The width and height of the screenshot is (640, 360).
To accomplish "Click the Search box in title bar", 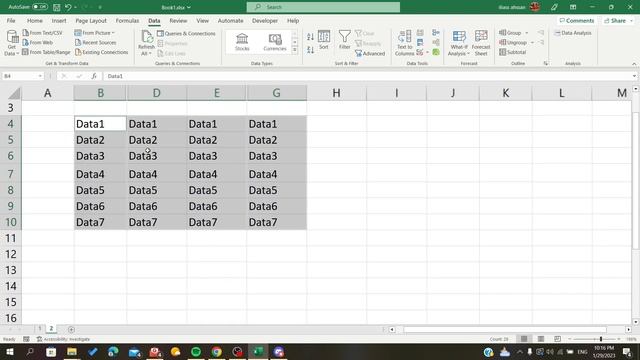I will point(323,7).
